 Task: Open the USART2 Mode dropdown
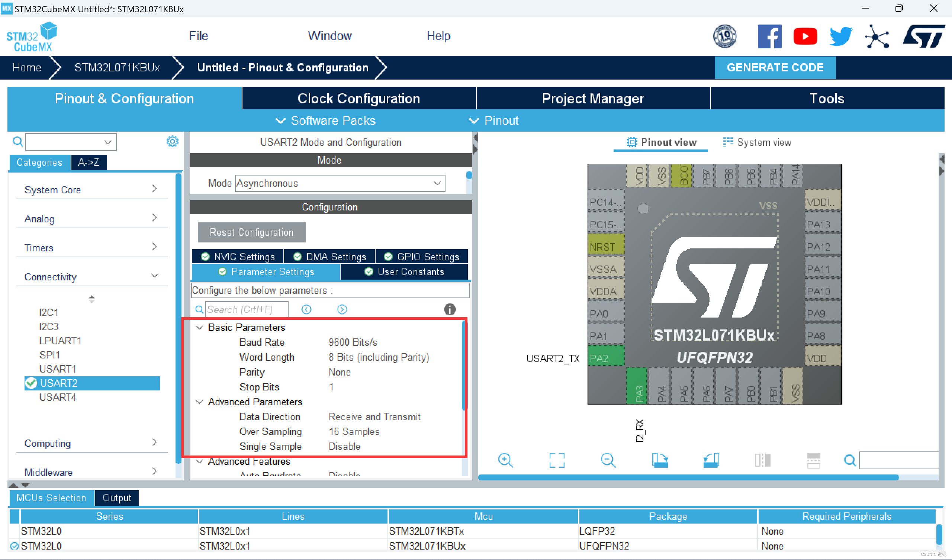(x=340, y=183)
